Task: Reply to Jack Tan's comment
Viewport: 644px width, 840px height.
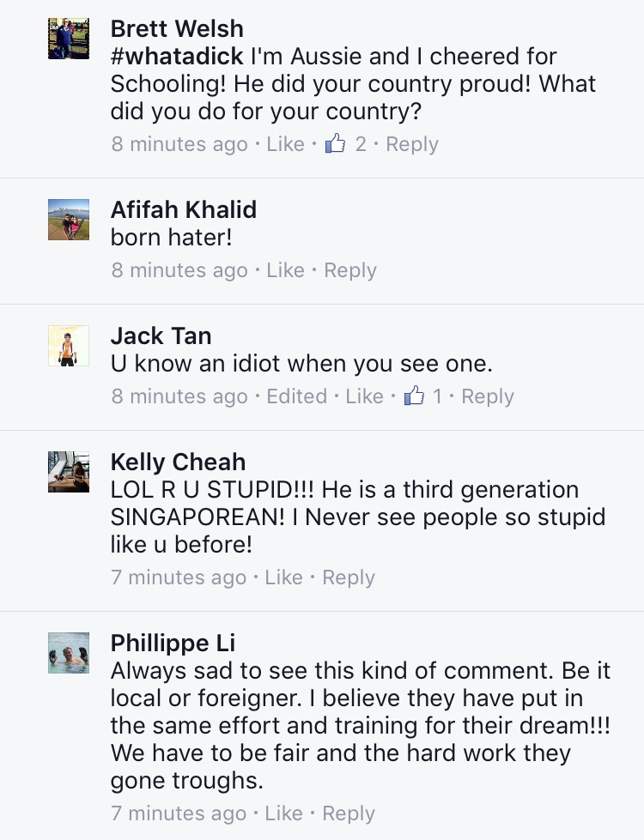Action: point(488,396)
